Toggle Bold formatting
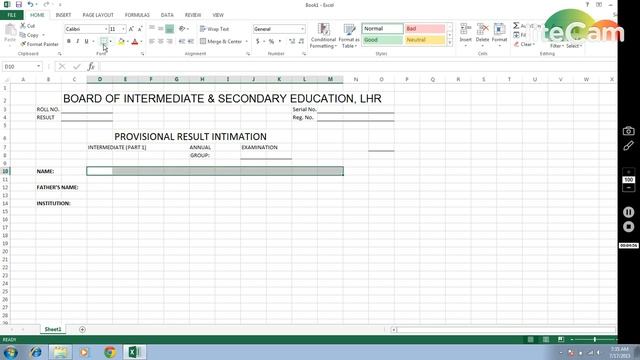640x360 pixels. point(69,41)
